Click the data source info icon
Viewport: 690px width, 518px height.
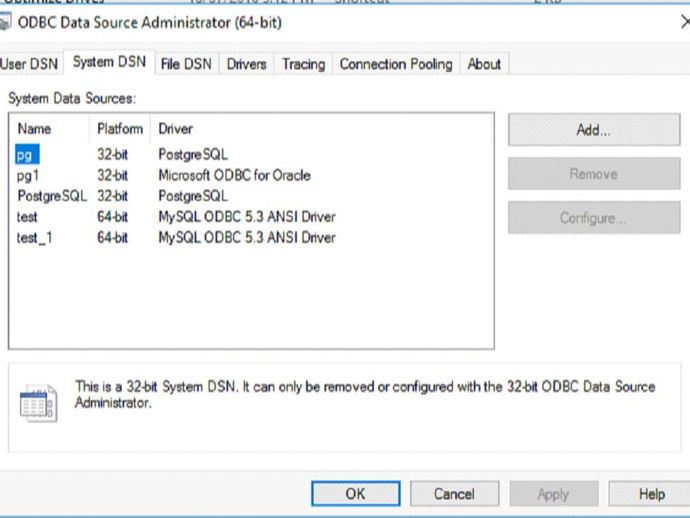[x=39, y=403]
